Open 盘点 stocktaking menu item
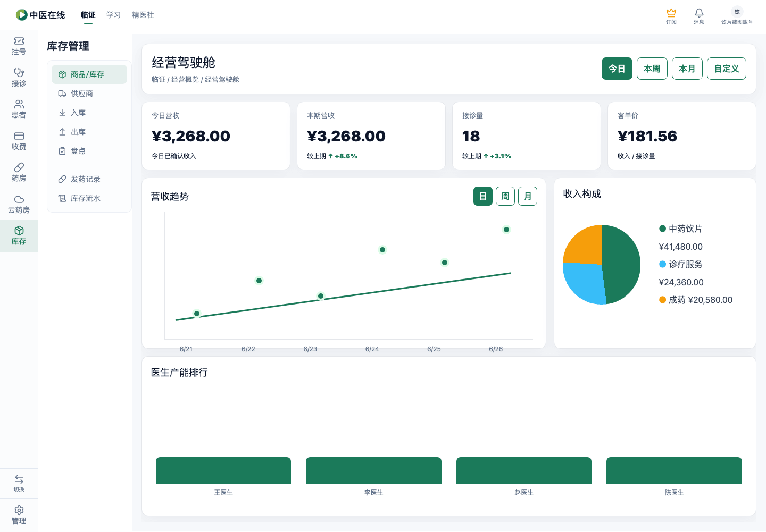This screenshot has height=532, width=766. [89, 151]
